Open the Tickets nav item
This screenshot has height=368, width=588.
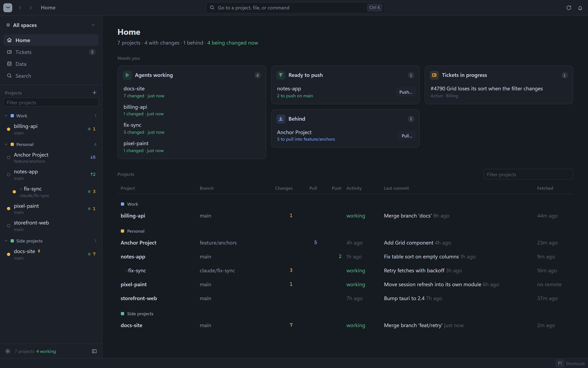(51, 52)
